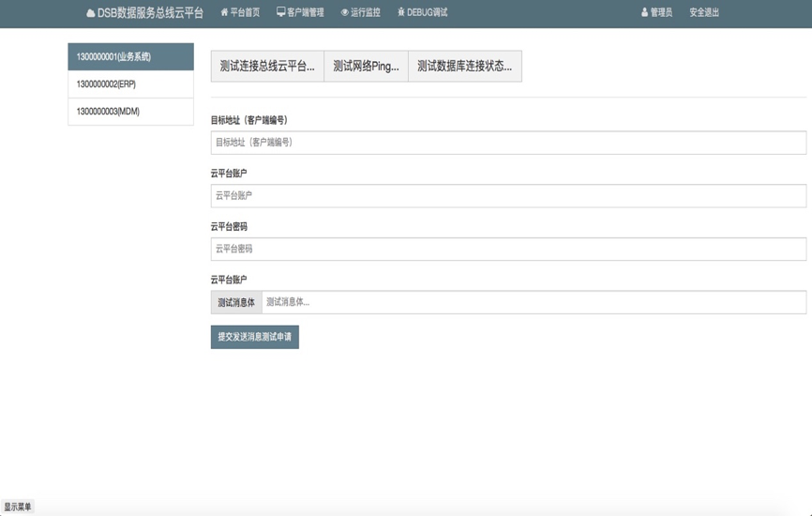Viewport: 812px width, 516px height.
Task: Go to 运行监控 in the navbar
Action: pos(360,12)
